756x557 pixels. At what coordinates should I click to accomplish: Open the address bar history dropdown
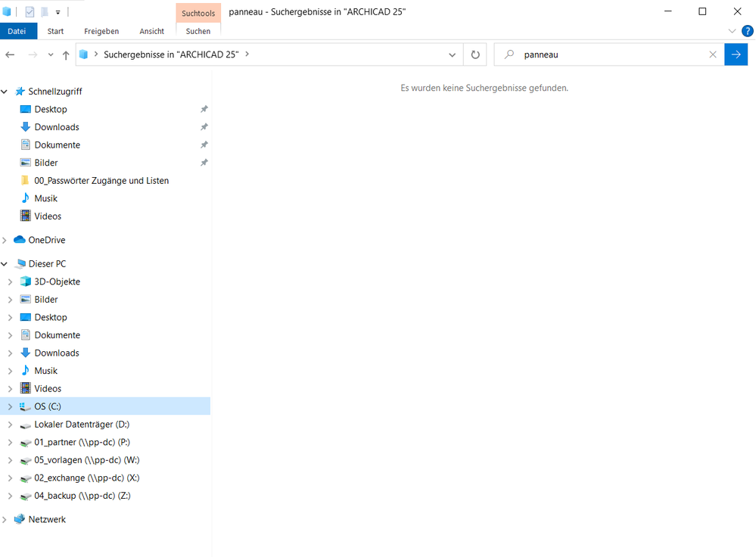point(453,54)
